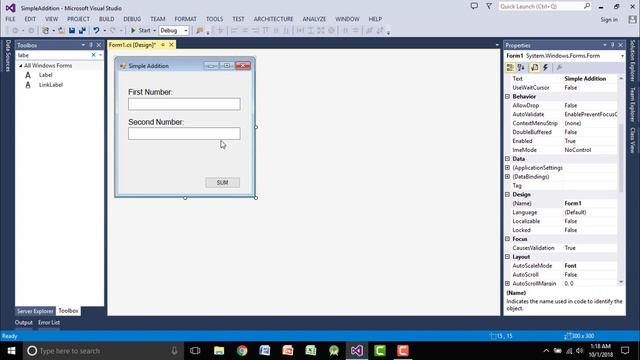Image resolution: width=640 pixels, height=360 pixels.
Task: Select the Second Number label on form
Action: click(156, 122)
